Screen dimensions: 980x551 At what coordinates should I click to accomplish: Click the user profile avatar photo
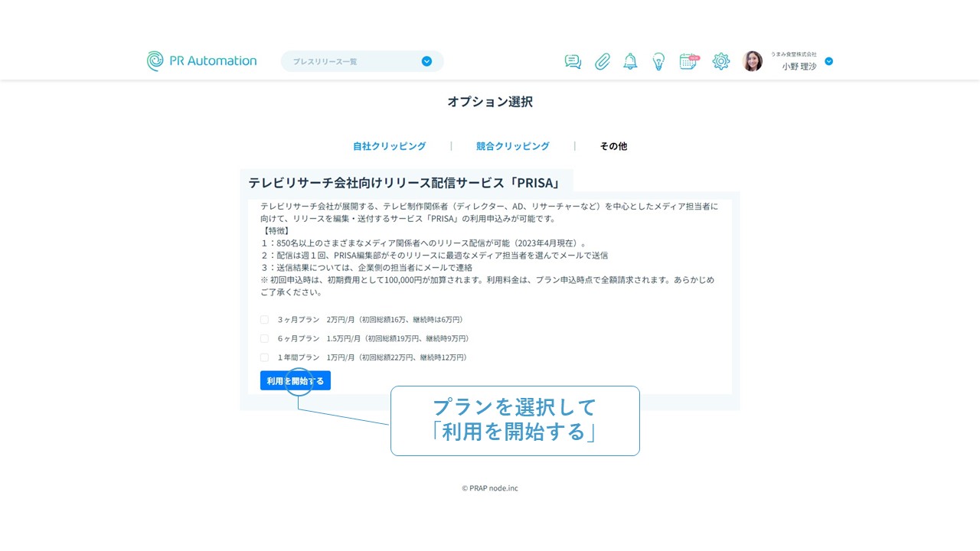[x=753, y=62]
